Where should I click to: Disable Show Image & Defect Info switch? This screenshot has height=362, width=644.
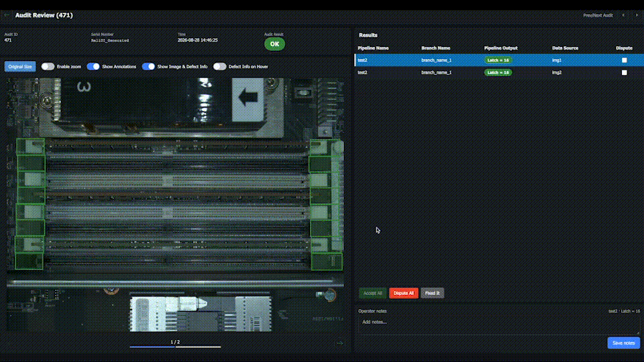(x=148, y=66)
